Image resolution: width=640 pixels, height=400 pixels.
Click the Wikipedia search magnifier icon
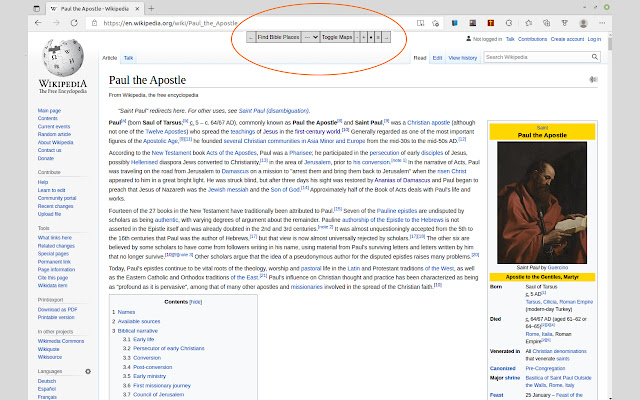point(595,57)
